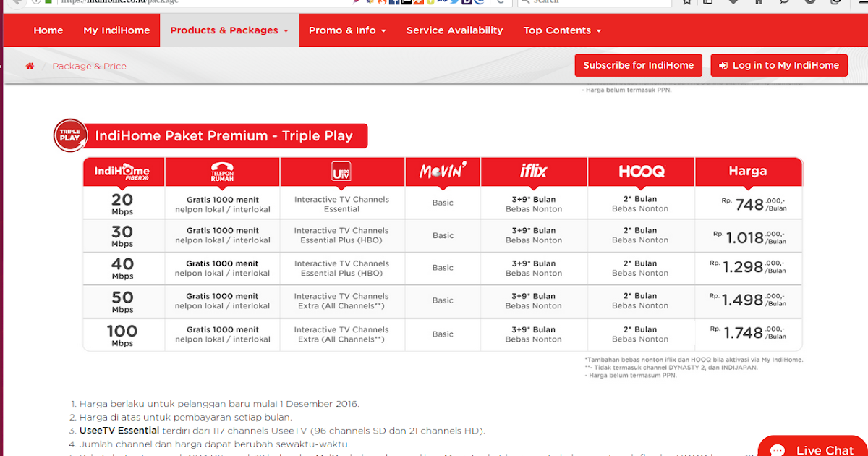Open Service Availability page

[x=454, y=30]
